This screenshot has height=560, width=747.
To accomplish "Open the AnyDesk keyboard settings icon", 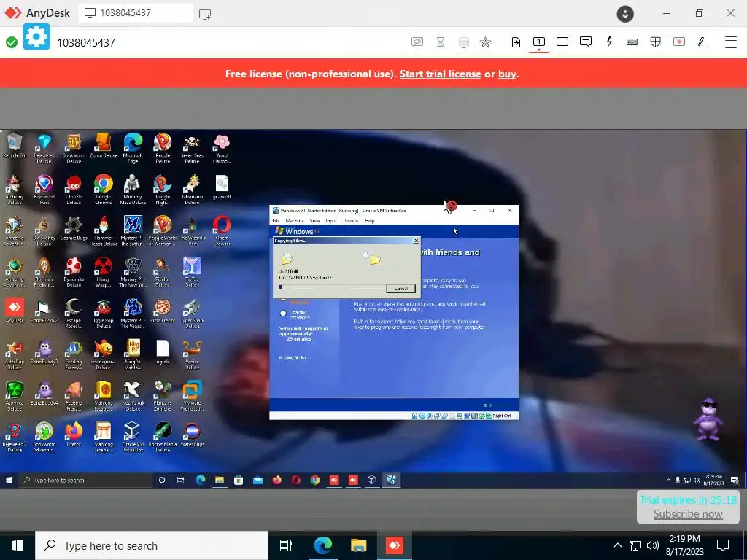I will point(632,42).
